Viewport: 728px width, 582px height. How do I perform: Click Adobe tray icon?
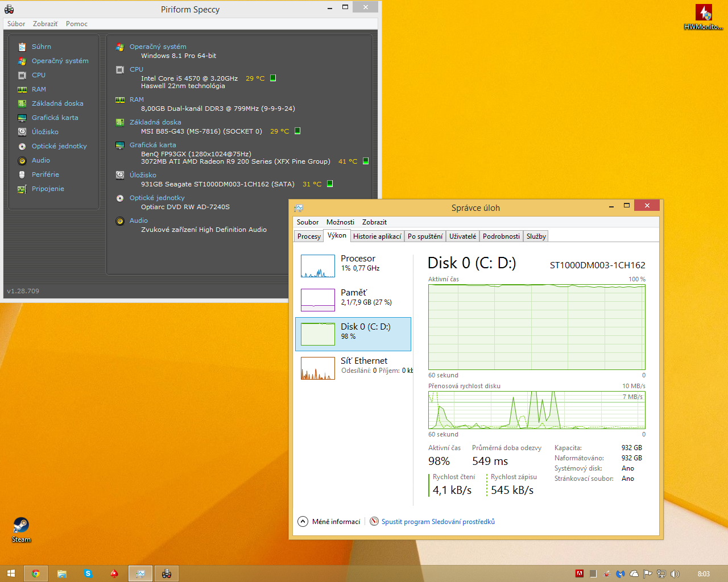580,573
